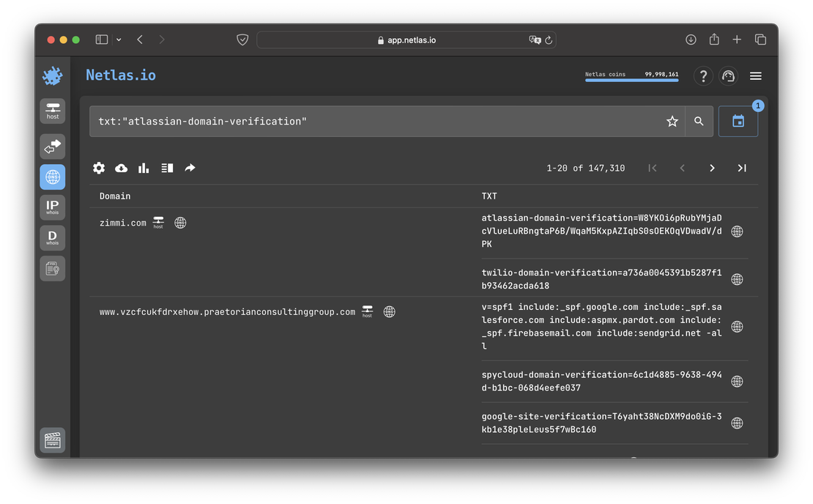The height and width of the screenshot is (504, 813).
Task: Open the IP Whois tool
Action: [x=52, y=207]
